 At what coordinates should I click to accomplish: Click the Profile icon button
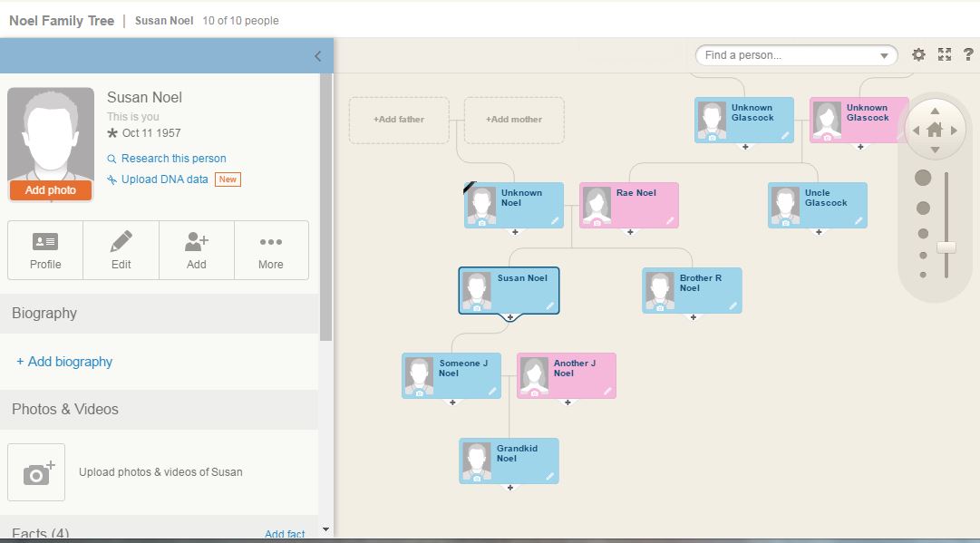pos(45,250)
